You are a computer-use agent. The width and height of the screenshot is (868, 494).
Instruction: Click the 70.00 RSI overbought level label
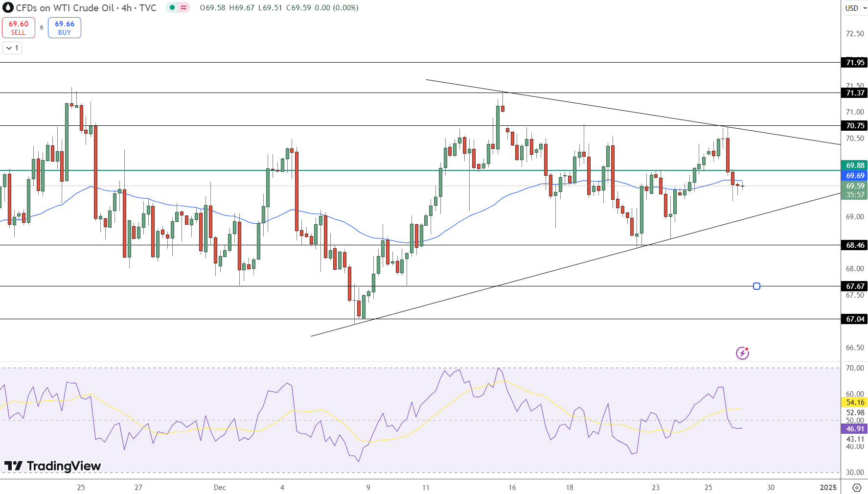click(855, 368)
